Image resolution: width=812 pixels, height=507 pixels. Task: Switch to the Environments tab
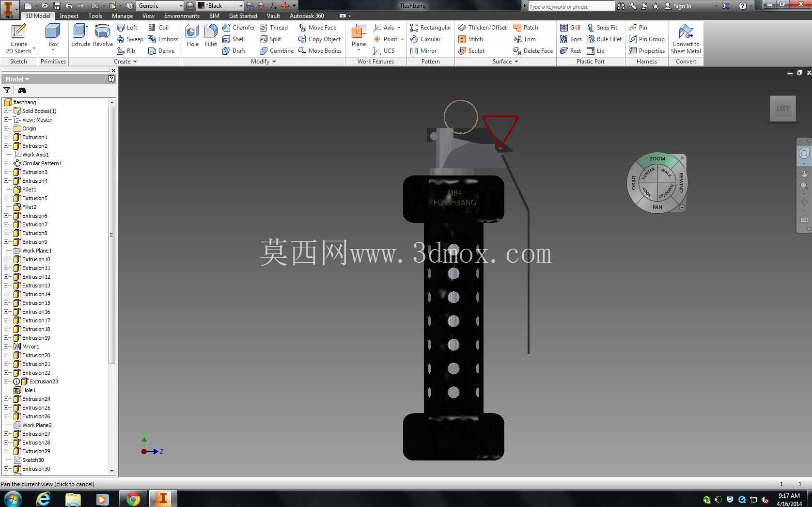point(182,16)
